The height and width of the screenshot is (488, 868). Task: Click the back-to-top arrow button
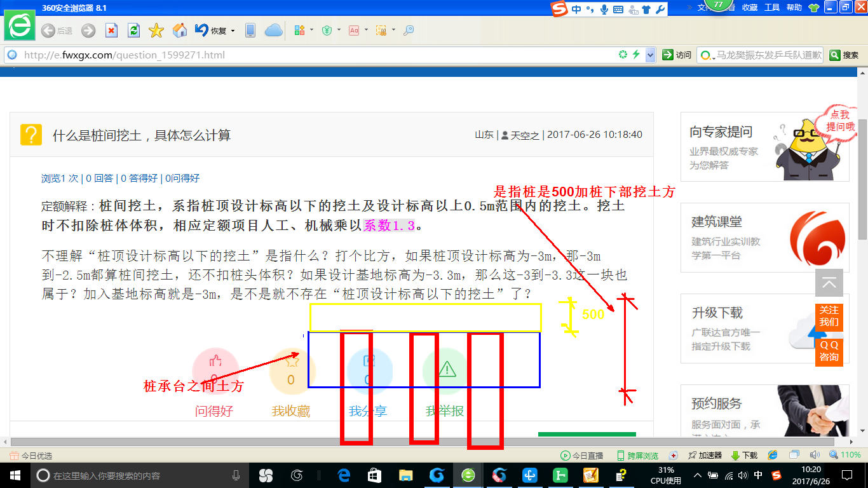pyautogui.click(x=829, y=283)
